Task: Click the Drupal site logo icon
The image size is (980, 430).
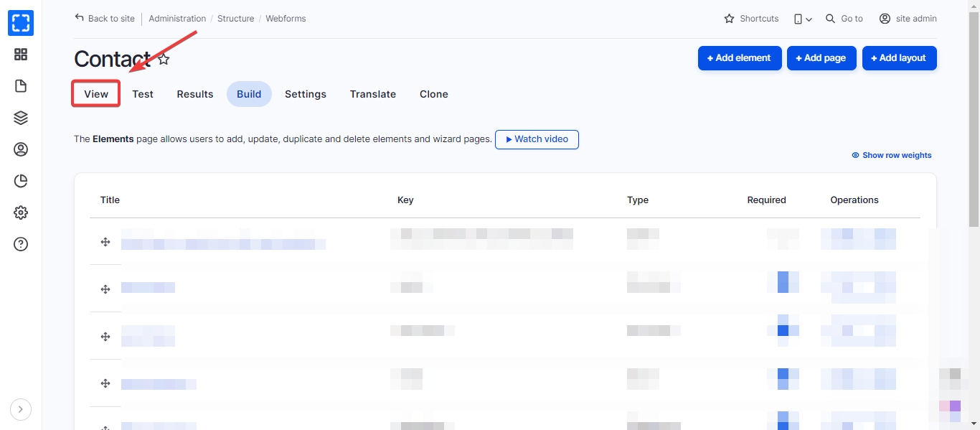Action: pyautogui.click(x=21, y=23)
